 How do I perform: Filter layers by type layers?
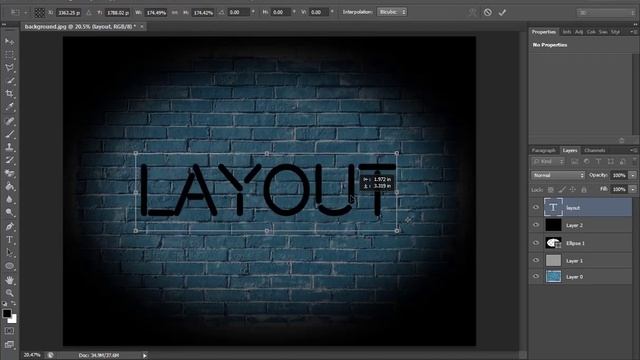[598, 162]
